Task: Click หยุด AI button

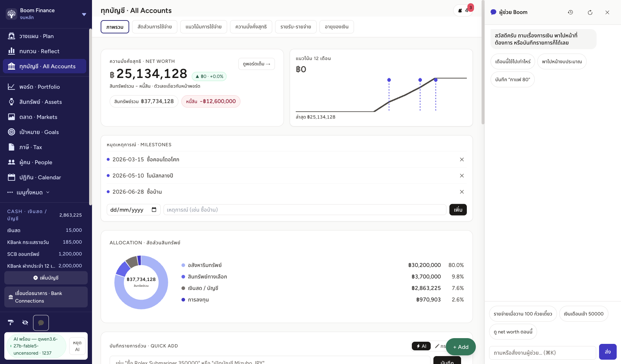Action: click(77, 346)
